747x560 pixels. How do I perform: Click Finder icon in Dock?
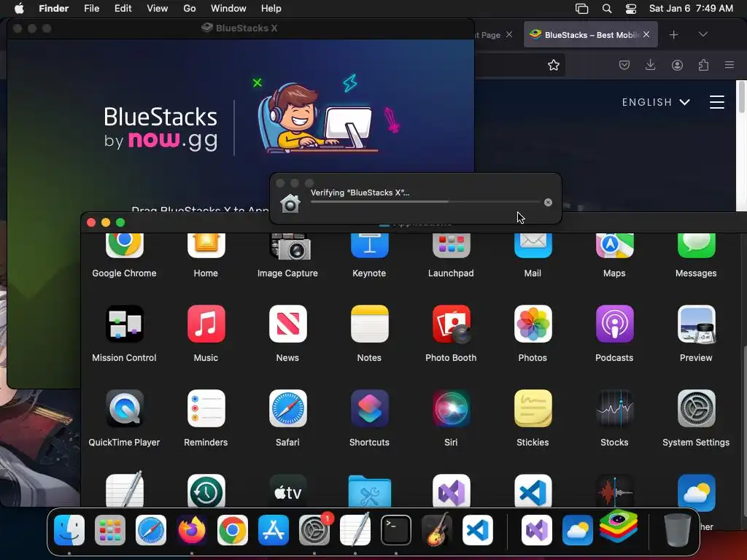coord(69,530)
